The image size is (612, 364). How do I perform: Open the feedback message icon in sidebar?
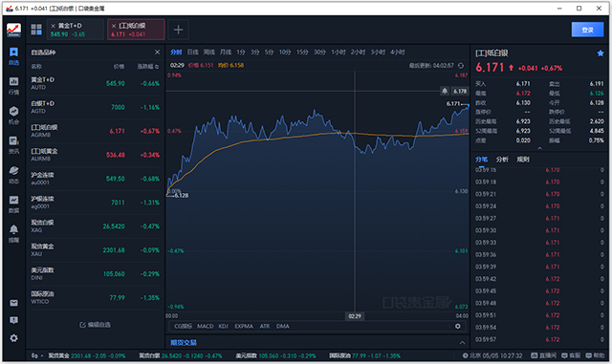coord(13,320)
